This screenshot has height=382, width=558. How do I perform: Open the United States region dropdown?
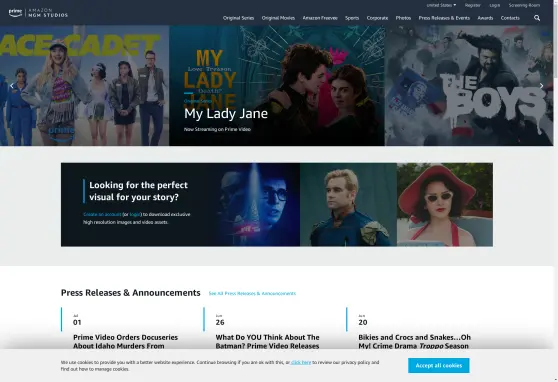click(x=441, y=5)
